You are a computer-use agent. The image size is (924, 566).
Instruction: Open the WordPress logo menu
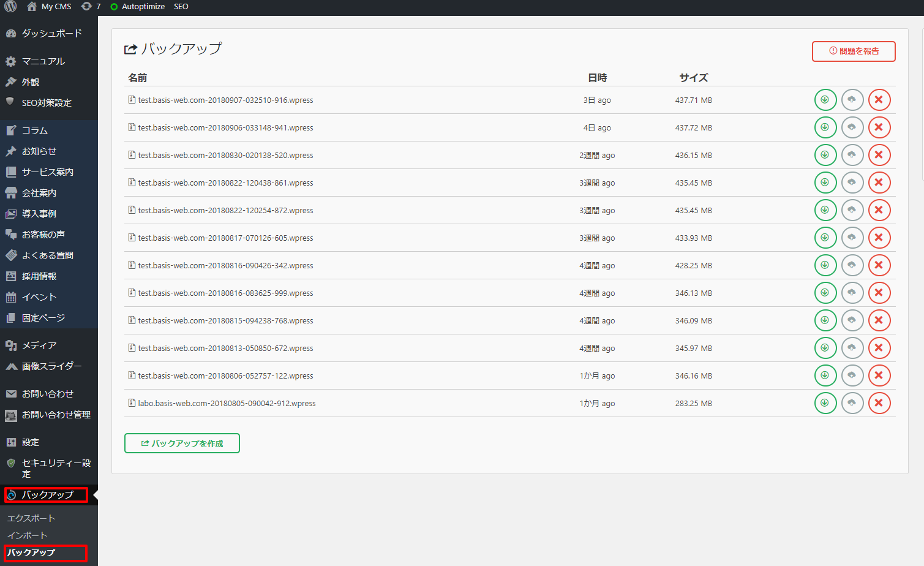click(10, 7)
